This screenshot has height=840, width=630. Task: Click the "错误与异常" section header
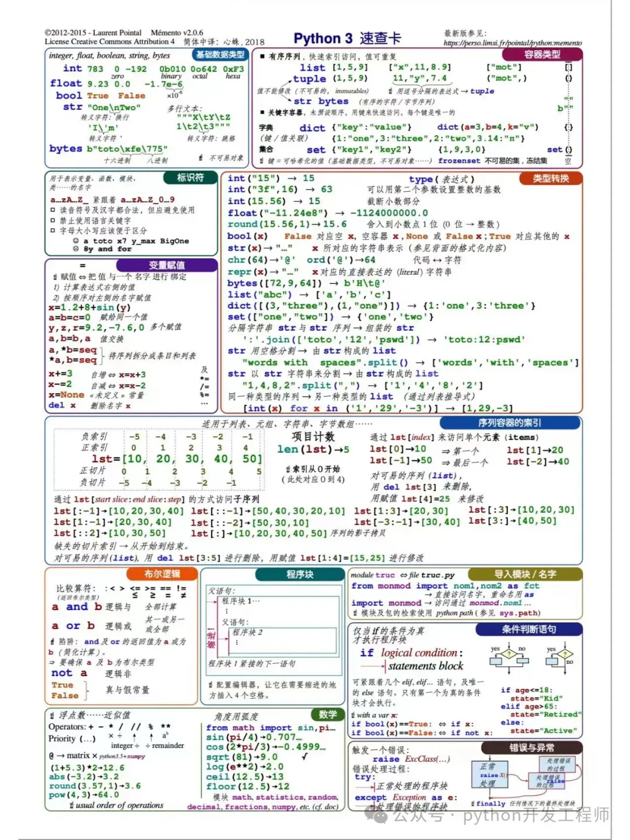coord(531,747)
